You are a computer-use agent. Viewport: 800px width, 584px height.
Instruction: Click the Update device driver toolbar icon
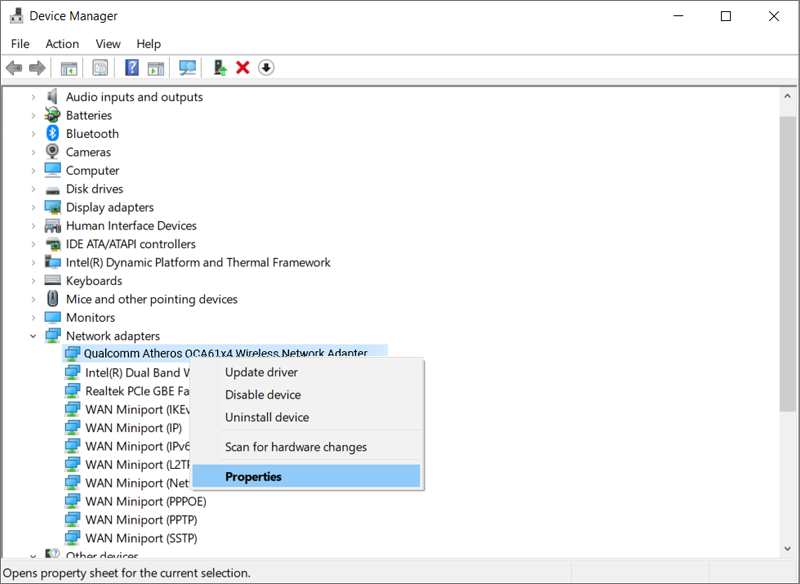click(x=220, y=68)
